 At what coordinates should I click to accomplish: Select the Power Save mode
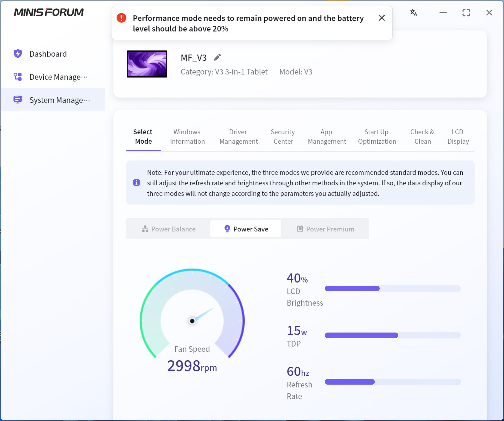point(246,229)
